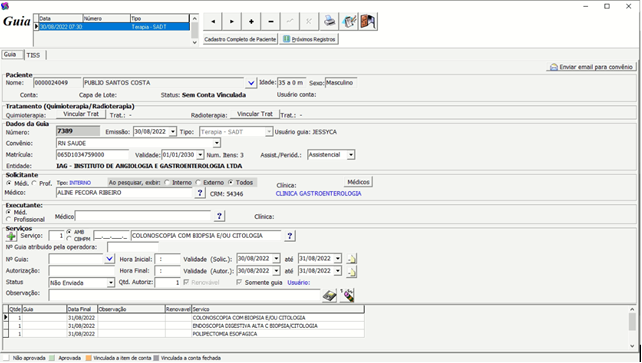Click Qtd. Autoriz quantity field
The width and height of the screenshot is (642, 363).
tap(167, 283)
